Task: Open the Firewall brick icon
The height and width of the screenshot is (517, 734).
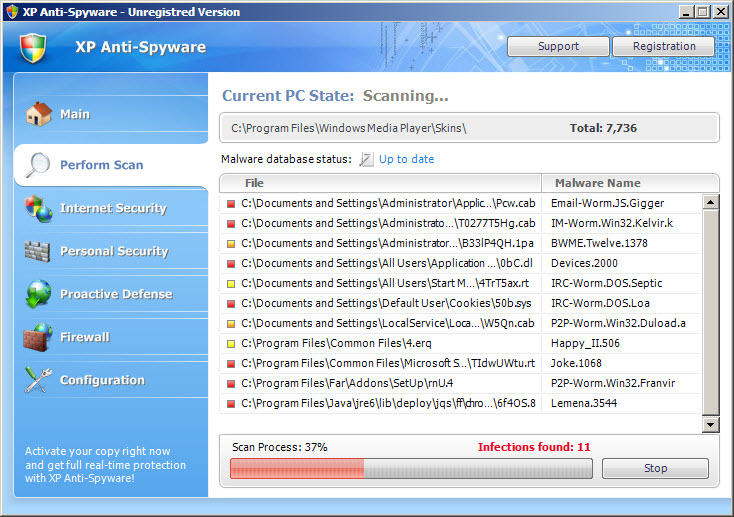Action: point(38,337)
